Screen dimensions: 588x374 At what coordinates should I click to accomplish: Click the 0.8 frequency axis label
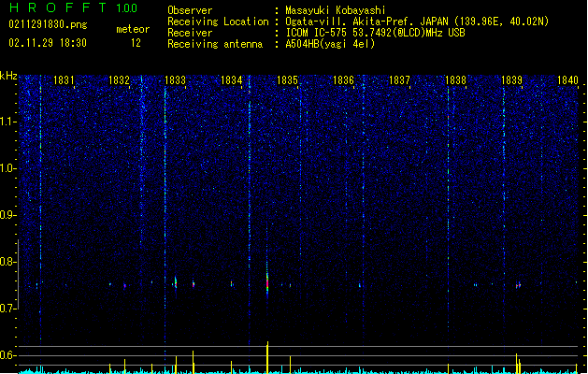pos(8,262)
